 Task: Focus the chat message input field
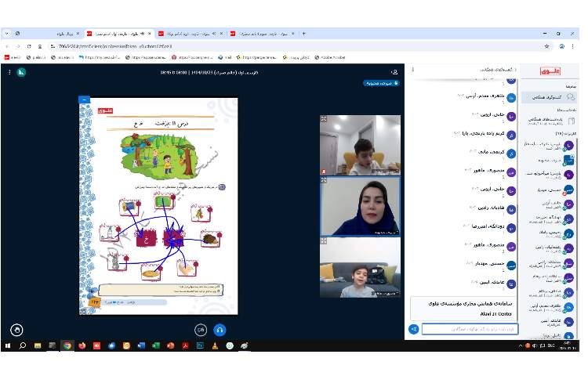(469, 329)
